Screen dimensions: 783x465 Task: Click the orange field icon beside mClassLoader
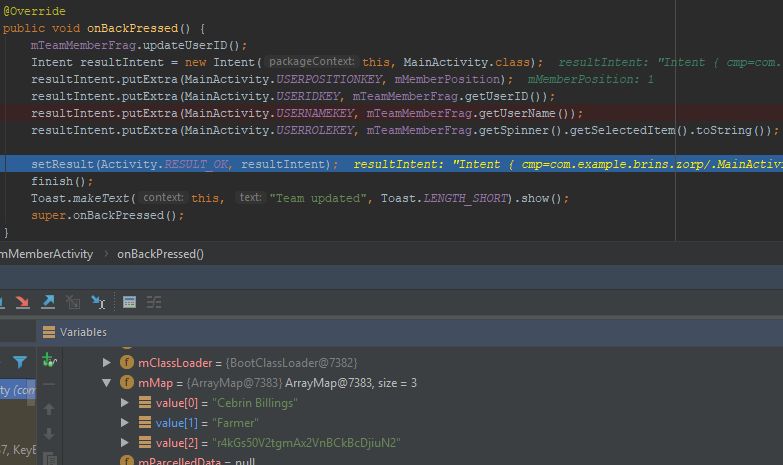127,362
